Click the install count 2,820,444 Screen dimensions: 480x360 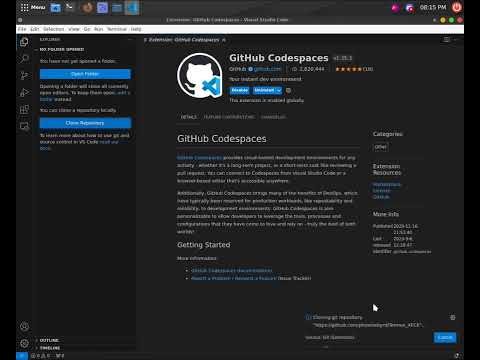tap(308, 69)
